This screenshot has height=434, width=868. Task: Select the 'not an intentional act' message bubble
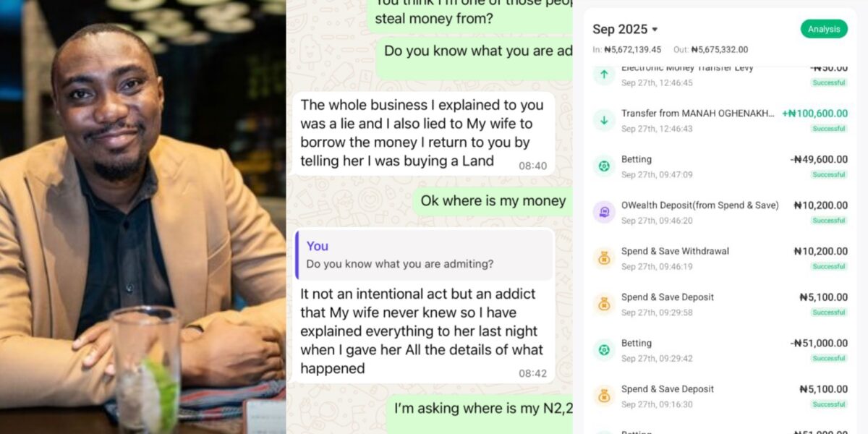(424, 305)
